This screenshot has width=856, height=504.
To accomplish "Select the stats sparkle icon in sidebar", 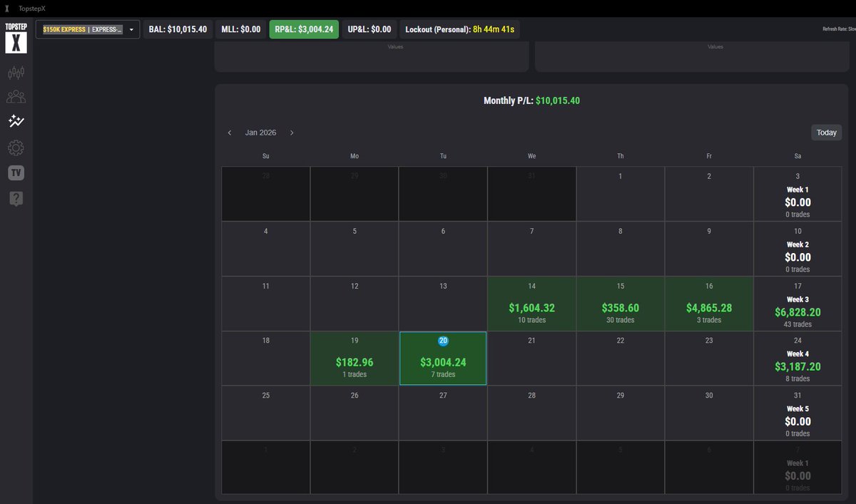I will coord(16,121).
